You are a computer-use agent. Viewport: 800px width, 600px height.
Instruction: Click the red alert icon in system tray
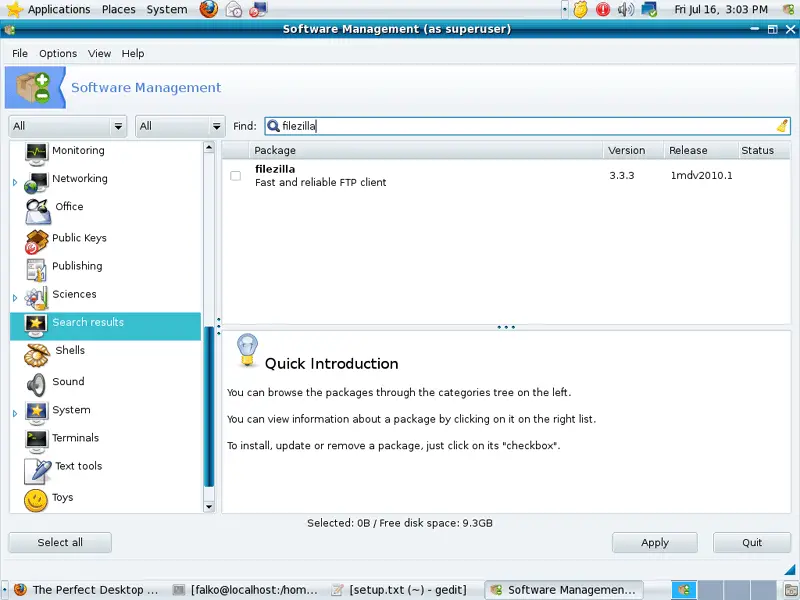coord(603,9)
